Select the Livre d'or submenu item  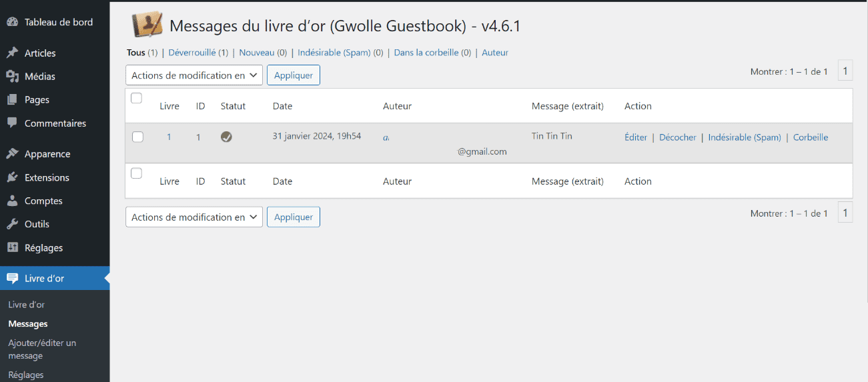click(27, 305)
